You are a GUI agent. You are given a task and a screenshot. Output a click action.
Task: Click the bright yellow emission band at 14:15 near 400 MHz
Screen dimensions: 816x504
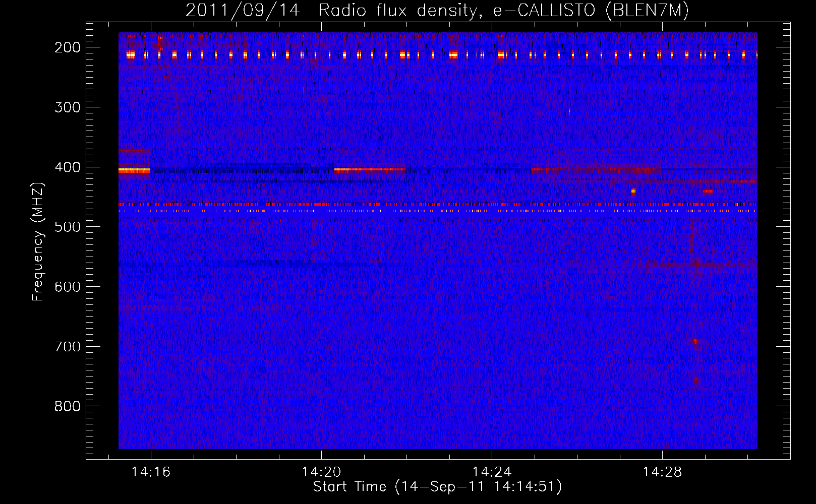134,171
